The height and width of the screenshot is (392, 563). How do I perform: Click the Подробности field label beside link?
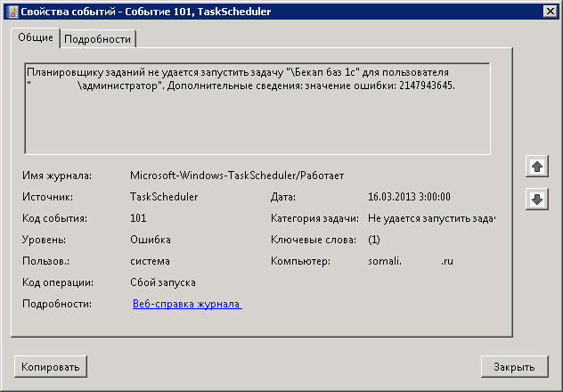(57, 304)
